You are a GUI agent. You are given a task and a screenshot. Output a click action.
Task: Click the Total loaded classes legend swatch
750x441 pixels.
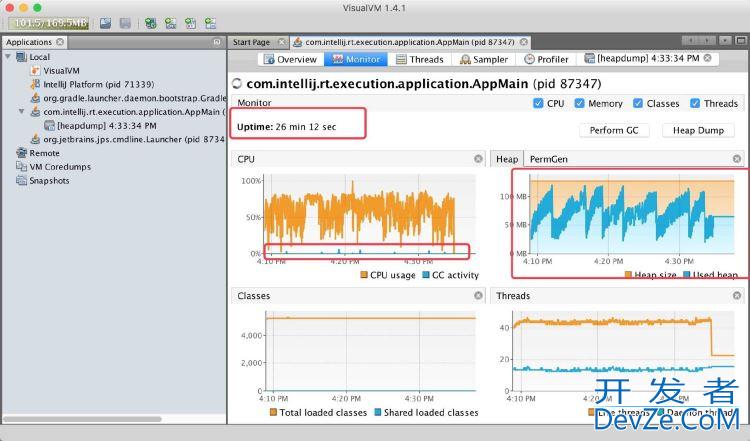click(x=274, y=412)
